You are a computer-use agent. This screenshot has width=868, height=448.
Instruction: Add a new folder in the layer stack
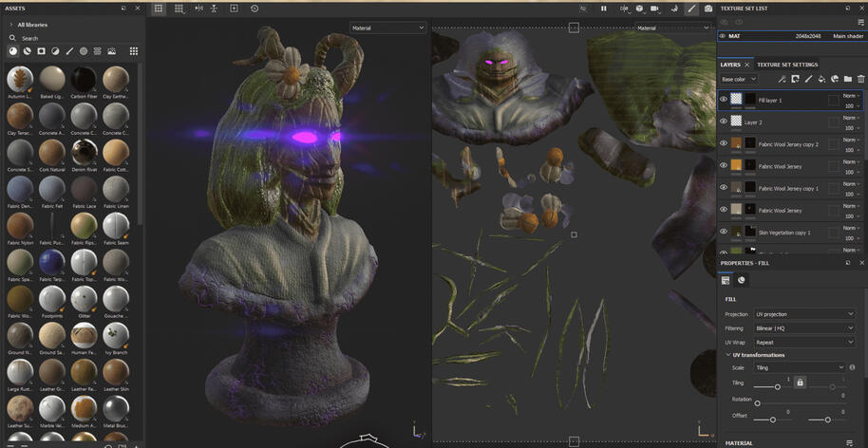(x=847, y=79)
